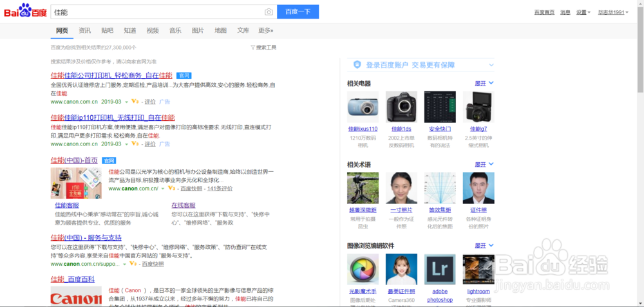
Task: Switch to 知道 tab
Action: 130,30
